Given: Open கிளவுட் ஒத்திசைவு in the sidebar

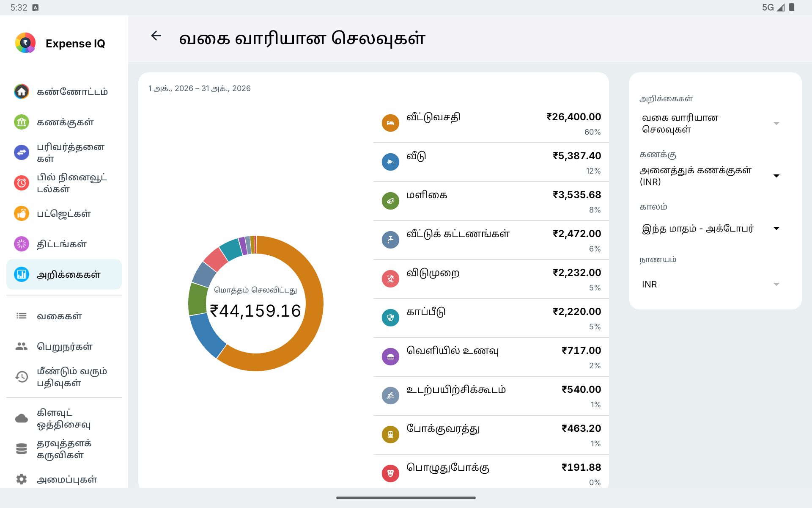Looking at the screenshot, I should point(64,418).
